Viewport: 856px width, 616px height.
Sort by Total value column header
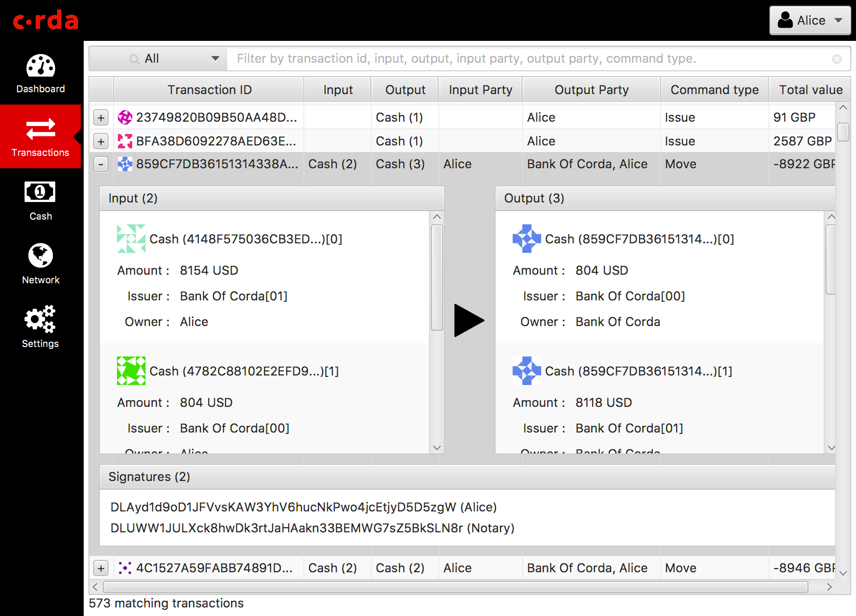pyautogui.click(x=810, y=90)
